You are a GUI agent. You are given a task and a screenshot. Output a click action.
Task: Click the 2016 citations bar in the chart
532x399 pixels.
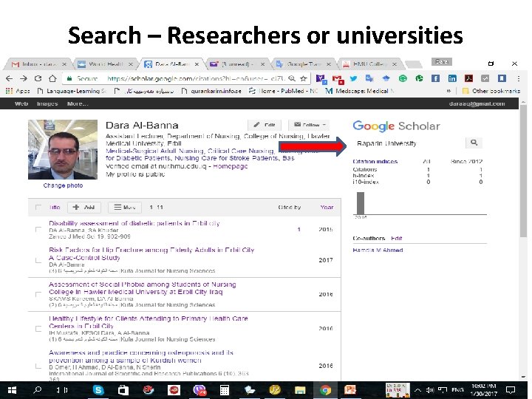click(x=361, y=203)
